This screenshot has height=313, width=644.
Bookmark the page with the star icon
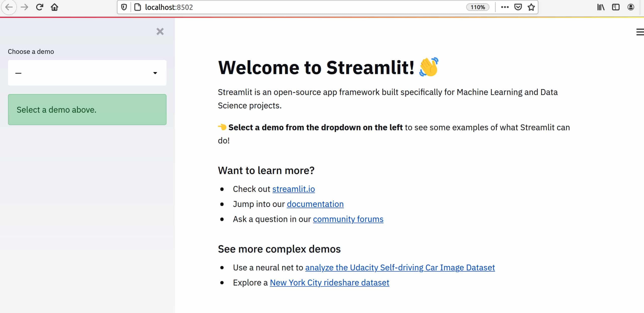531,7
